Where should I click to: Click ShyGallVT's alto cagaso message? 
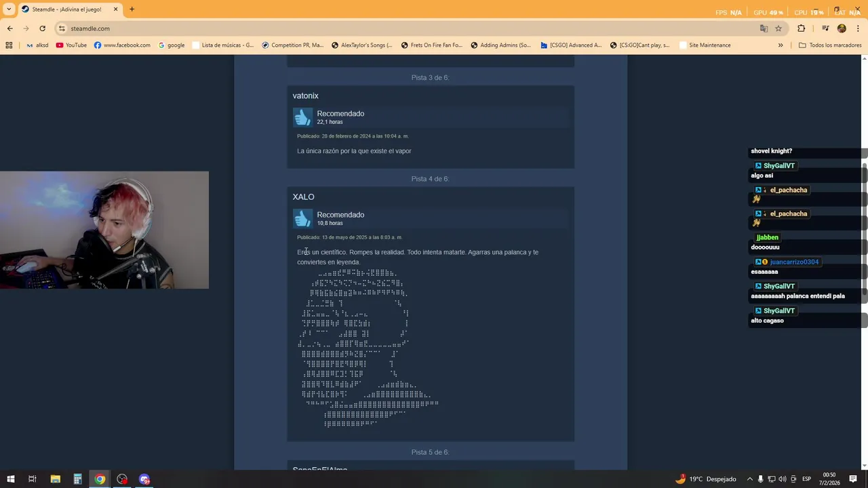767,321
